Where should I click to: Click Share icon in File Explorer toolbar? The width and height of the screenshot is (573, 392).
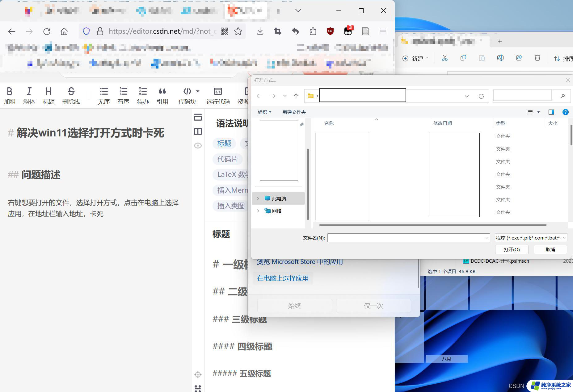519,58
